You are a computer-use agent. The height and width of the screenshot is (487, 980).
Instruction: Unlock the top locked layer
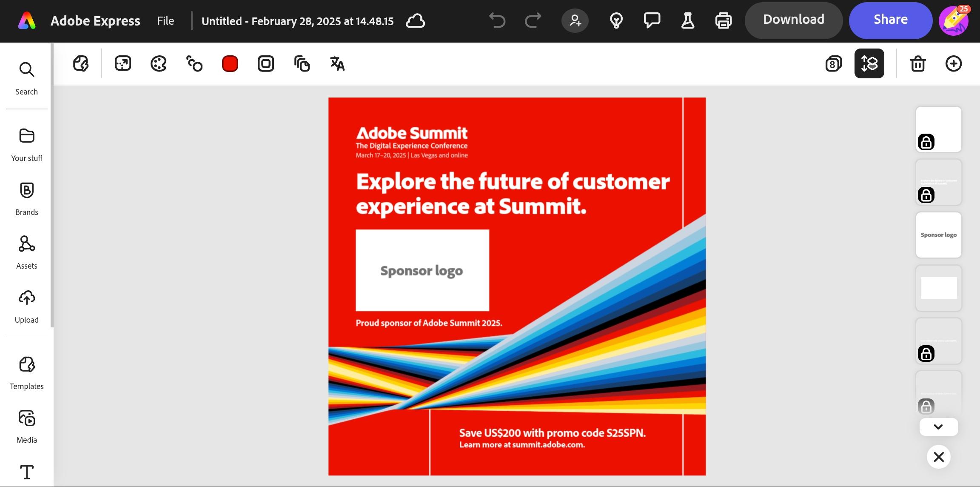926,142
